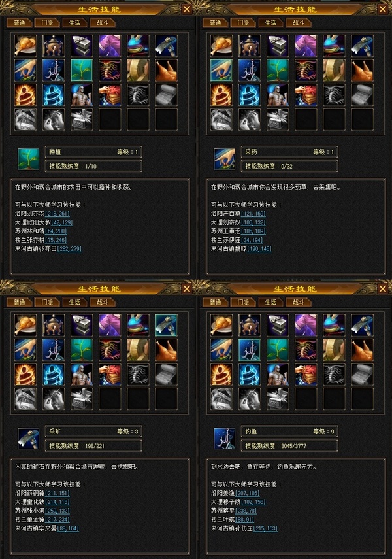The height and width of the screenshot is (559, 392).
Task: Select the highlighted fishing hook icon in 钓鱼 panel
Action: point(250,350)
